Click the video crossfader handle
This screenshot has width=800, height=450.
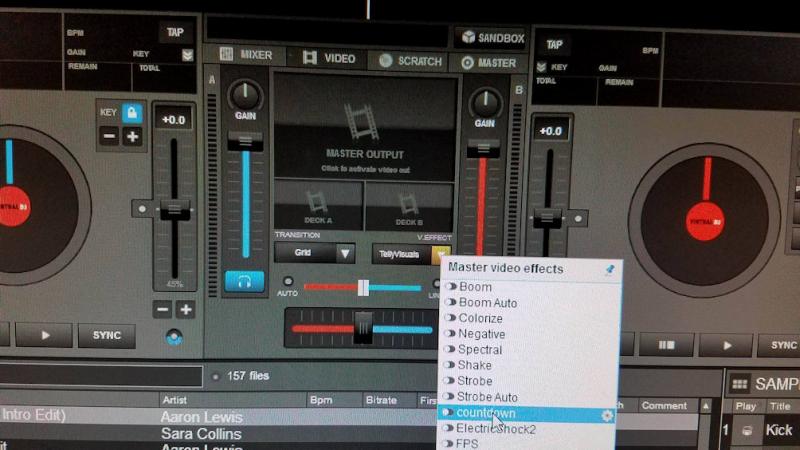pyautogui.click(x=363, y=288)
